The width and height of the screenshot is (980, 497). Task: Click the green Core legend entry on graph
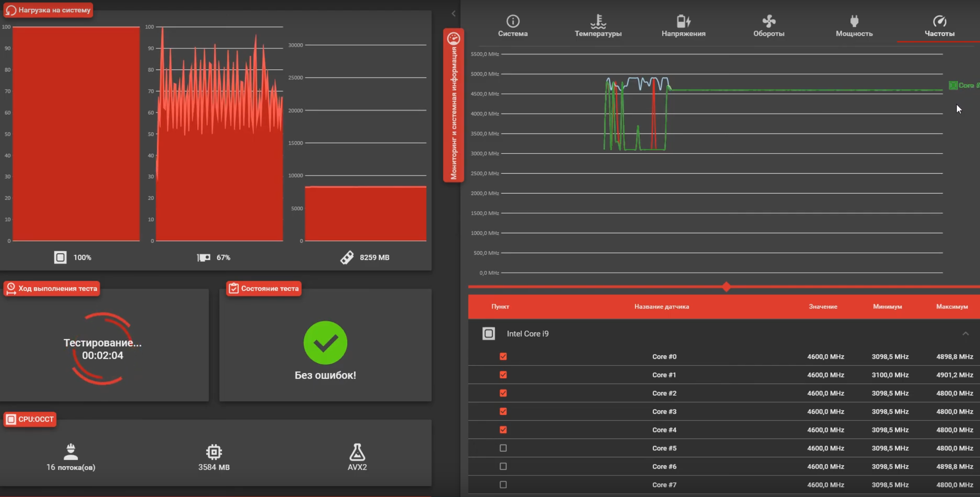963,85
